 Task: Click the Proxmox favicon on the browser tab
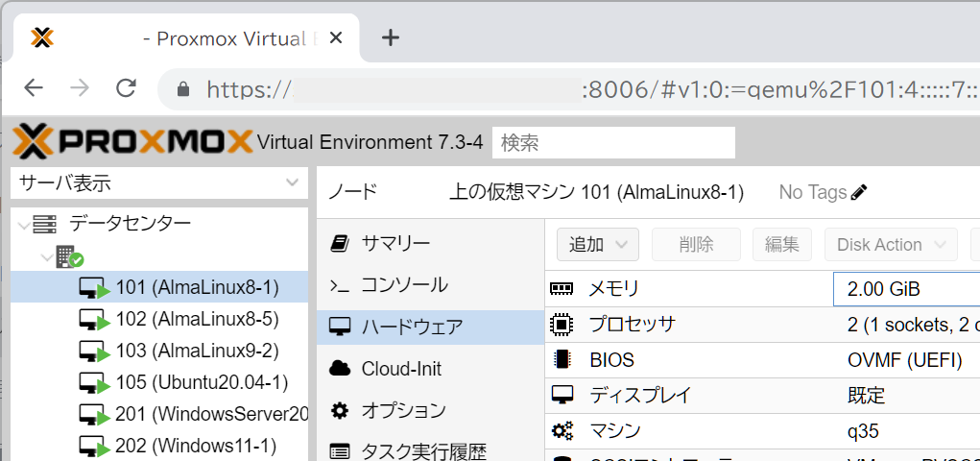pos(42,38)
